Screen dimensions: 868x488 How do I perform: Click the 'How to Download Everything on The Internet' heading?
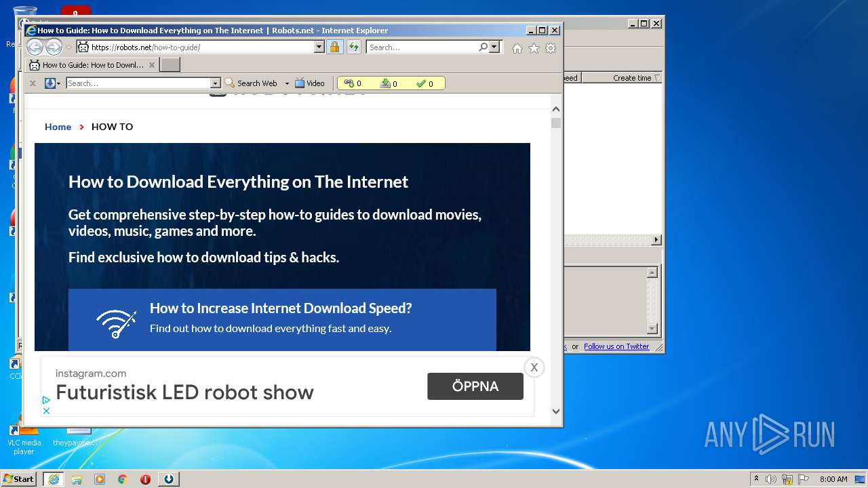238,182
